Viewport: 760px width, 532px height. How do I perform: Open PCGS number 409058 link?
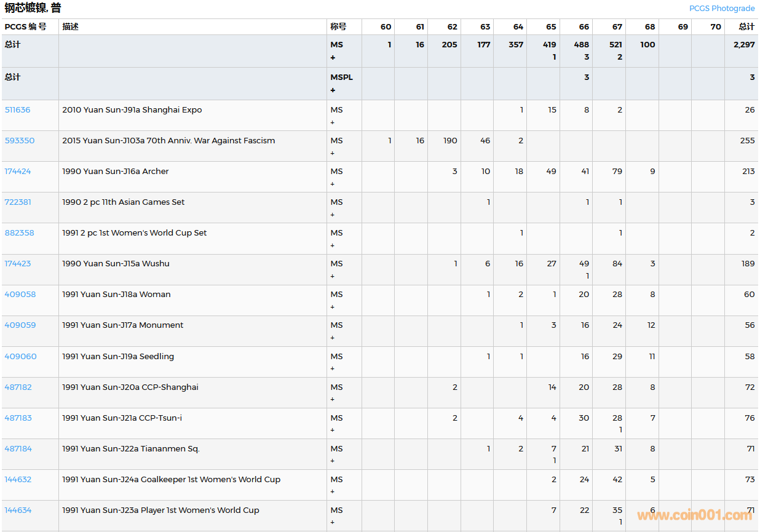tap(20, 295)
